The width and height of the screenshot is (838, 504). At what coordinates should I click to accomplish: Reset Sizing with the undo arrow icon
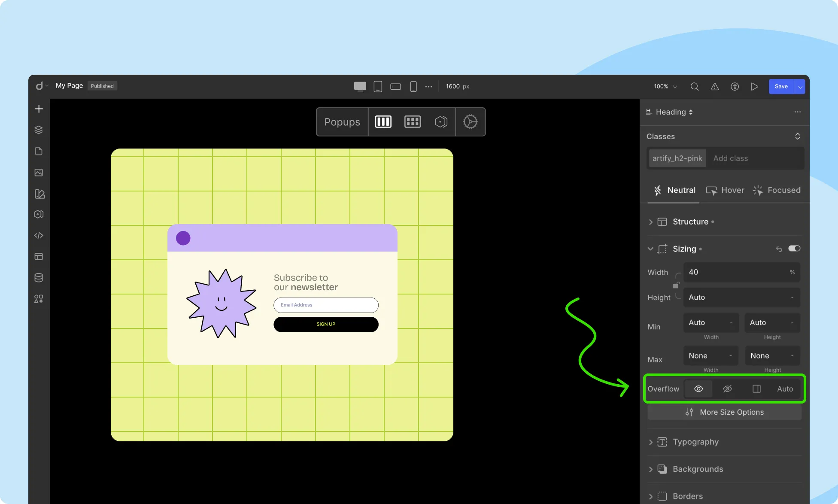click(x=779, y=249)
